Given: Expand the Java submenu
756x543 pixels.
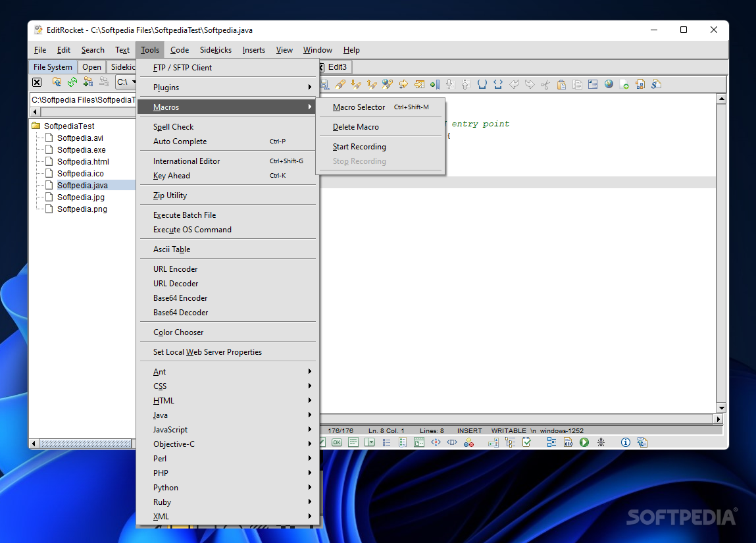Looking at the screenshot, I should [x=226, y=415].
